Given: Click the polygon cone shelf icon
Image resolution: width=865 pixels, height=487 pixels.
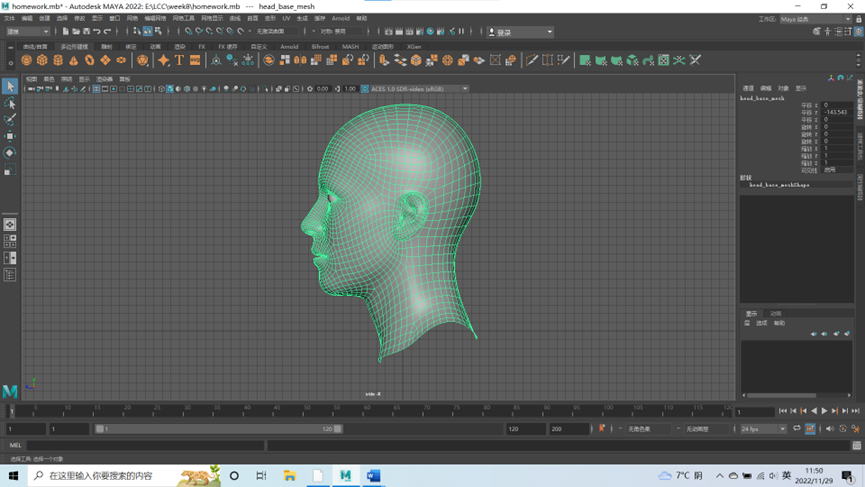Looking at the screenshot, I should tap(74, 61).
